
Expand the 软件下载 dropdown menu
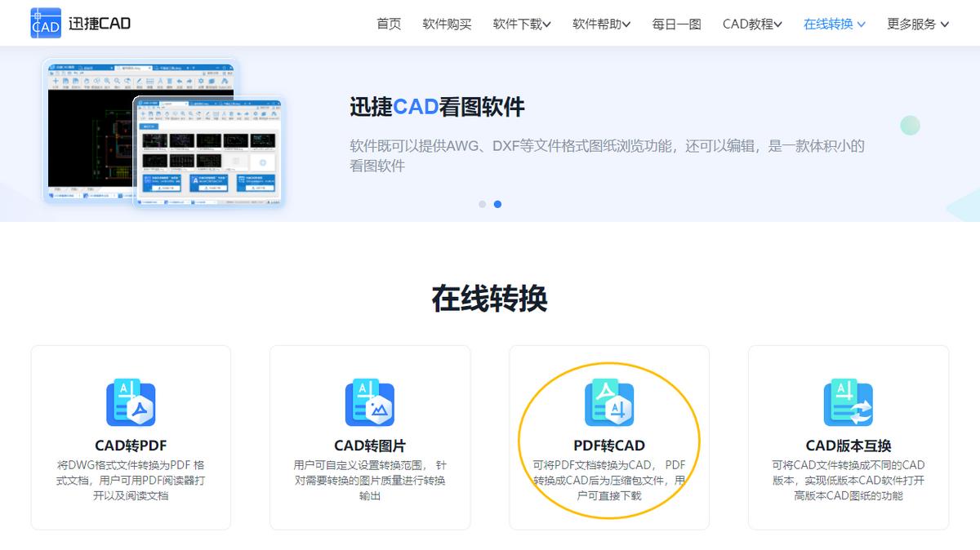521,24
